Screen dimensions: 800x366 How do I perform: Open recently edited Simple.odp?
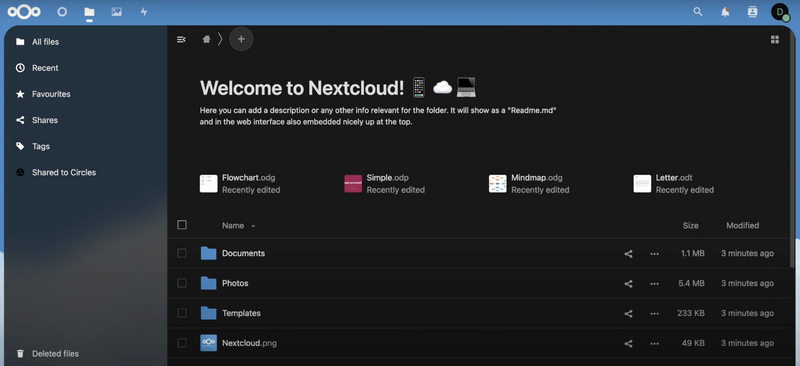click(384, 184)
